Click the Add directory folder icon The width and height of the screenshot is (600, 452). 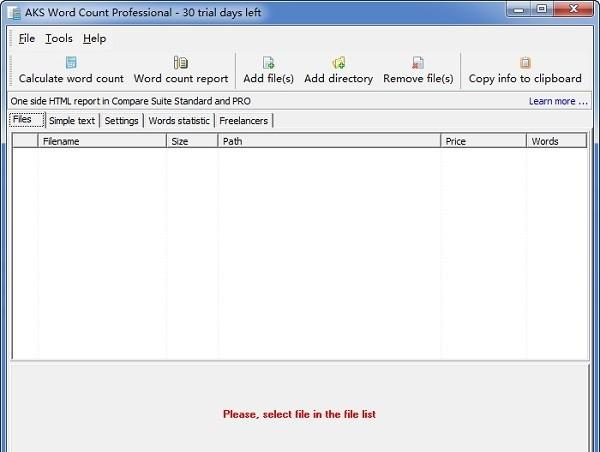[x=339, y=62]
